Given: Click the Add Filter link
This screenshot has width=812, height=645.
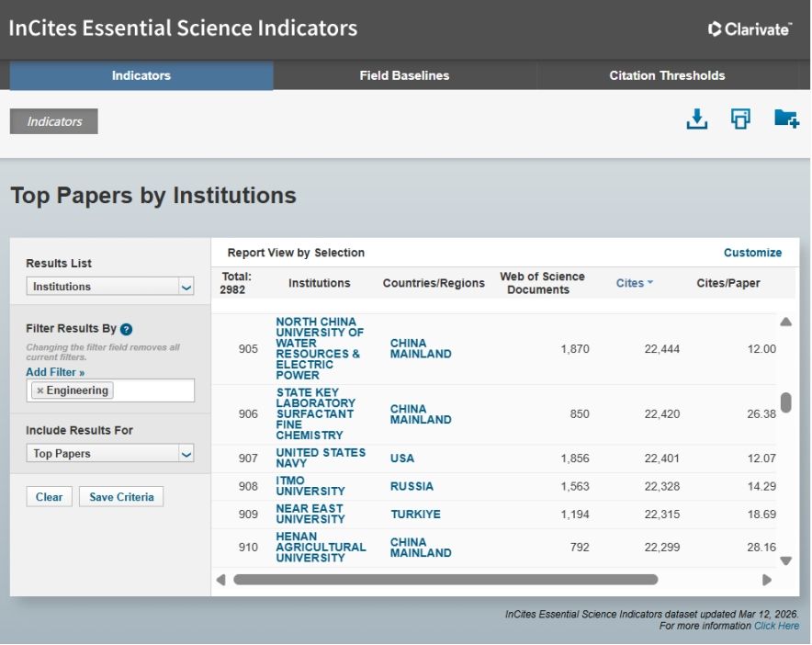Looking at the screenshot, I should click(55, 372).
